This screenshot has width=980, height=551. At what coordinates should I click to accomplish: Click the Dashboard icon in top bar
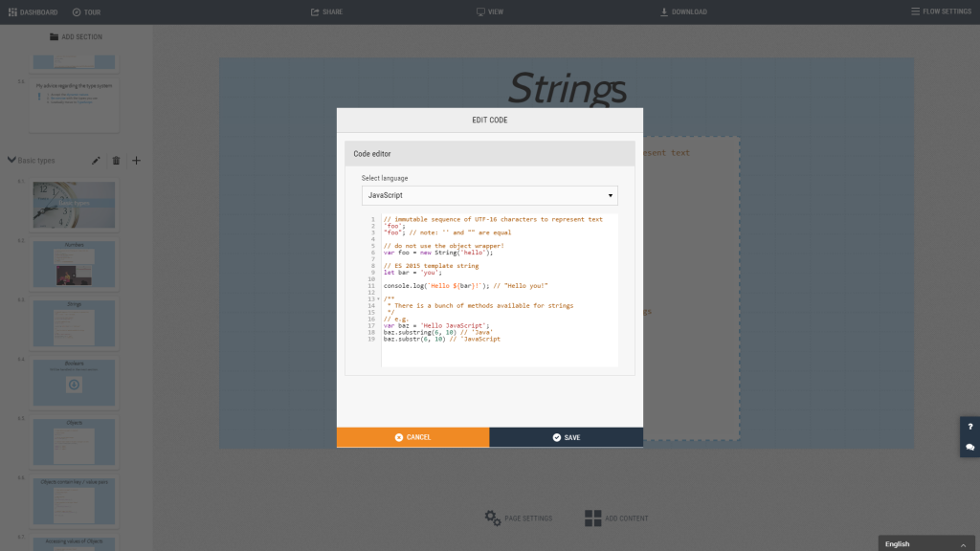click(13, 12)
